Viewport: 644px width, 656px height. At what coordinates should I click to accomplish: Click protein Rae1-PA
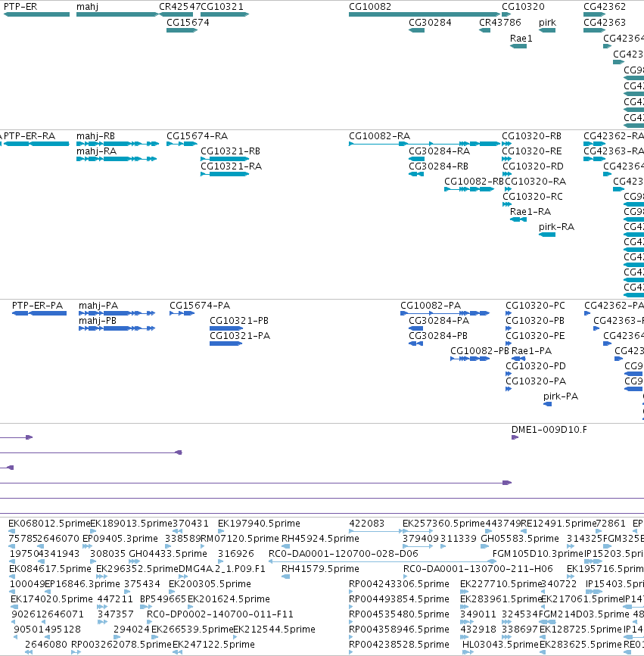531,351
